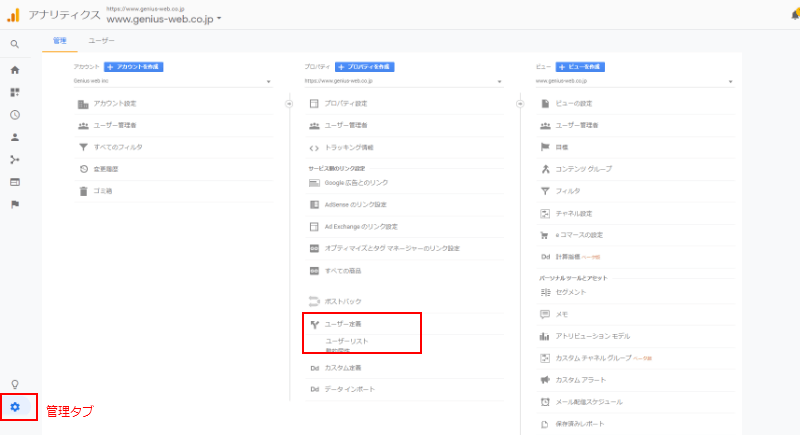
Task: Click code brackets icon for トラッキング情報
Action: (x=314, y=148)
